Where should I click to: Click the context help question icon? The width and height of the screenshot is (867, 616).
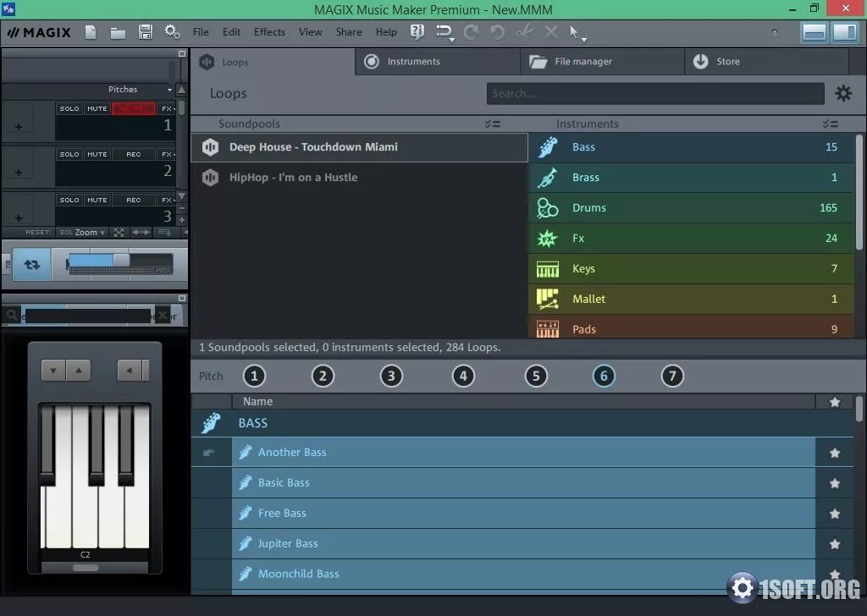(x=417, y=32)
